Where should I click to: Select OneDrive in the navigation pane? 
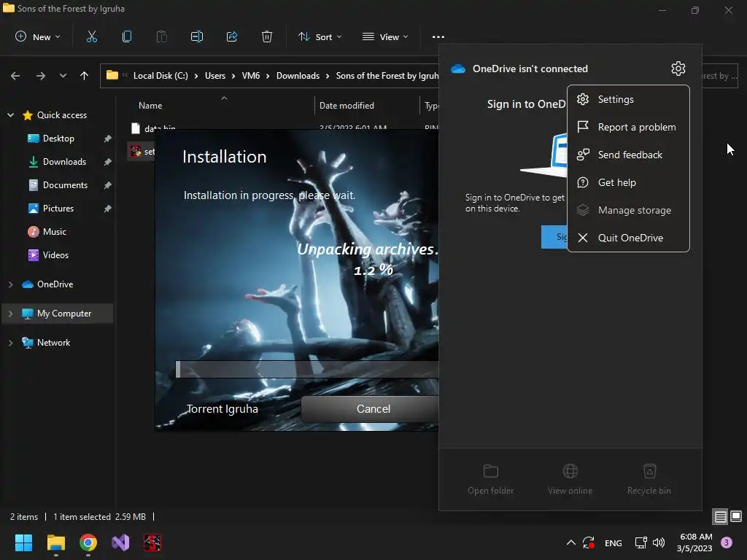pyautogui.click(x=55, y=284)
